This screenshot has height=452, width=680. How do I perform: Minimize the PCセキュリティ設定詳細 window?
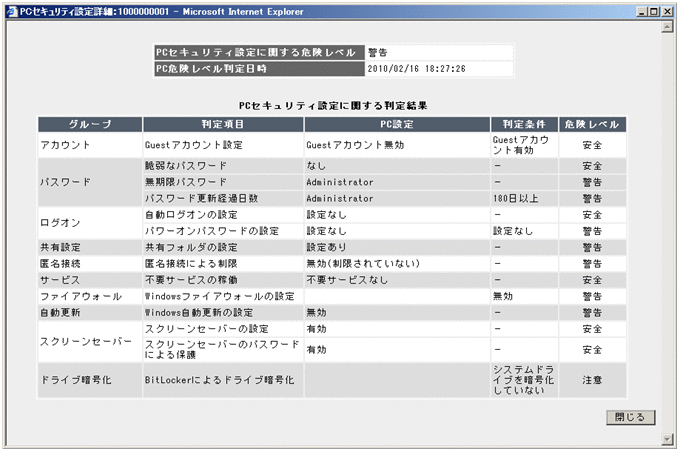click(x=642, y=12)
